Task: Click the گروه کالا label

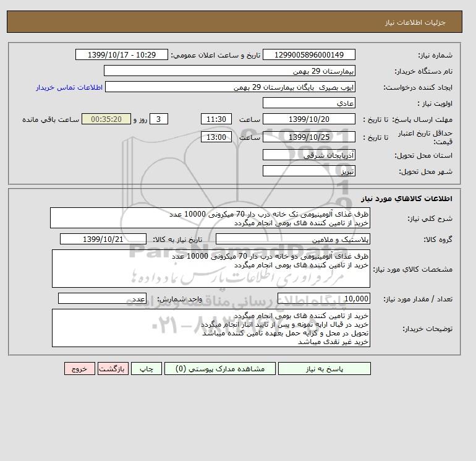Action: click(x=438, y=239)
